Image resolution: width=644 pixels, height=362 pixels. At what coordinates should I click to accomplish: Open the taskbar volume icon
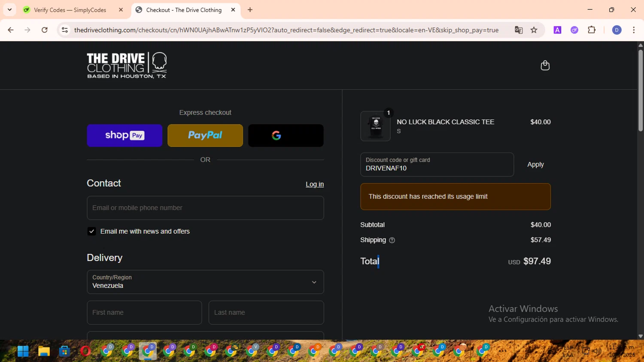(597, 351)
